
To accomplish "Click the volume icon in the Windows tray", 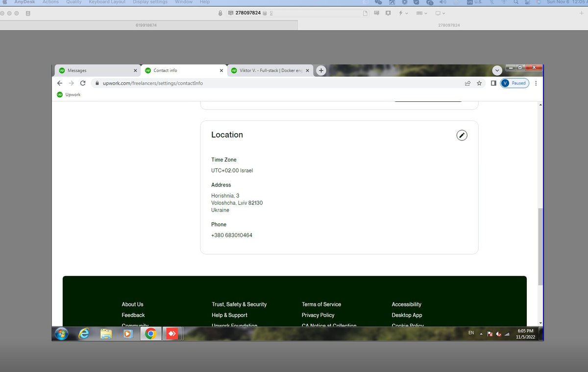I will click(498, 334).
